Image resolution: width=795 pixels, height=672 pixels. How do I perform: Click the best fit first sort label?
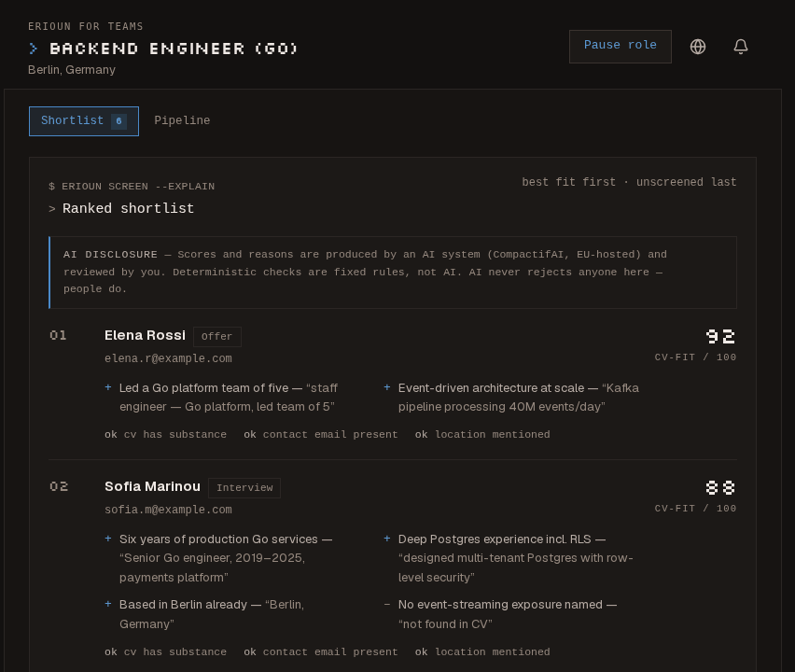click(569, 182)
